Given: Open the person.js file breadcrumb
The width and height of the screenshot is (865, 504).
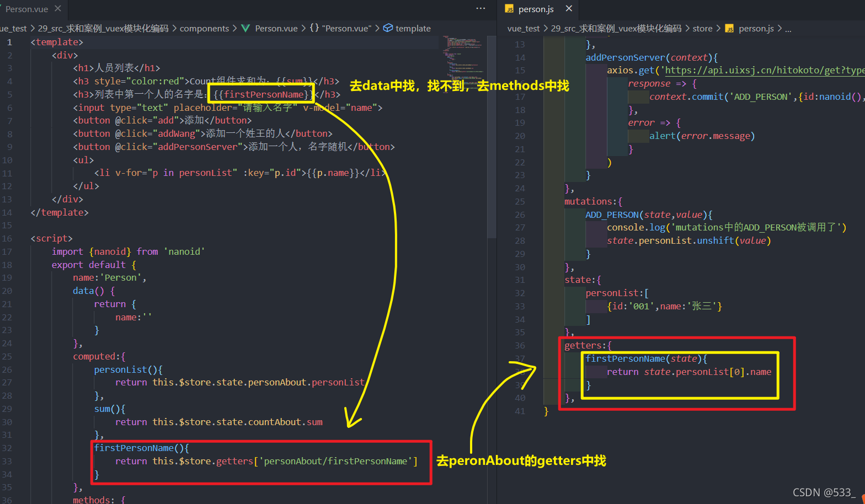Looking at the screenshot, I should (756, 28).
